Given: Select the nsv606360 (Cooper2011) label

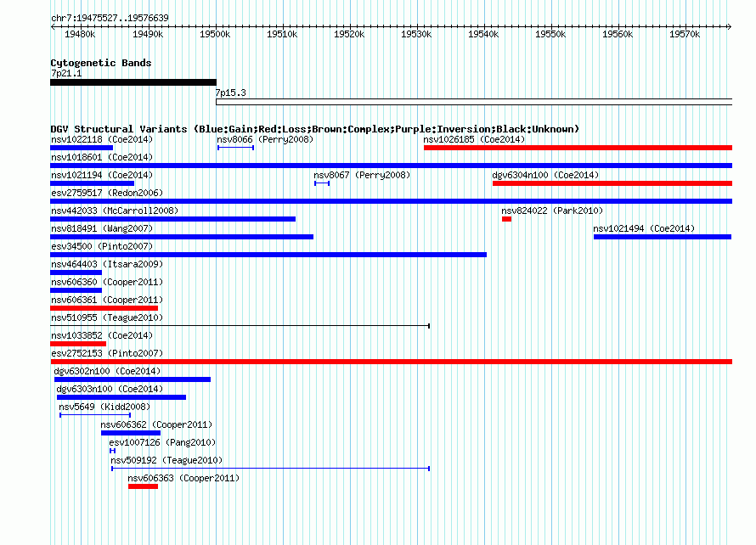Looking at the screenshot, I should [106, 282].
